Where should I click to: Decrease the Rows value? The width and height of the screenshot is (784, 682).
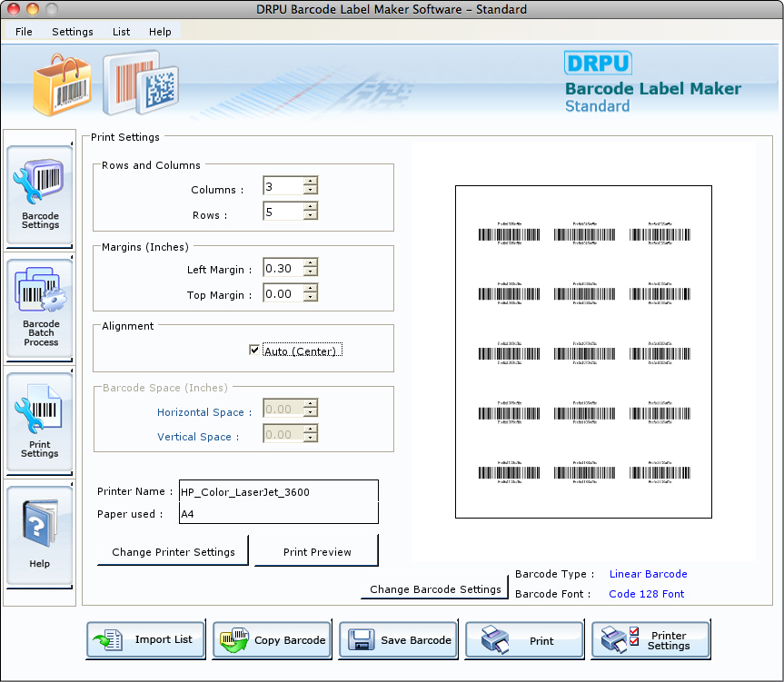[311, 215]
